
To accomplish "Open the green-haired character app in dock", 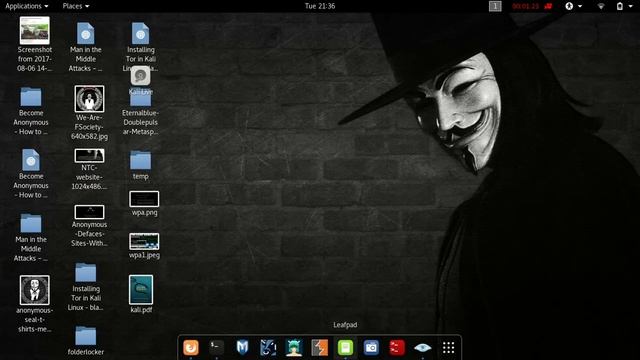I will click(x=294, y=348).
